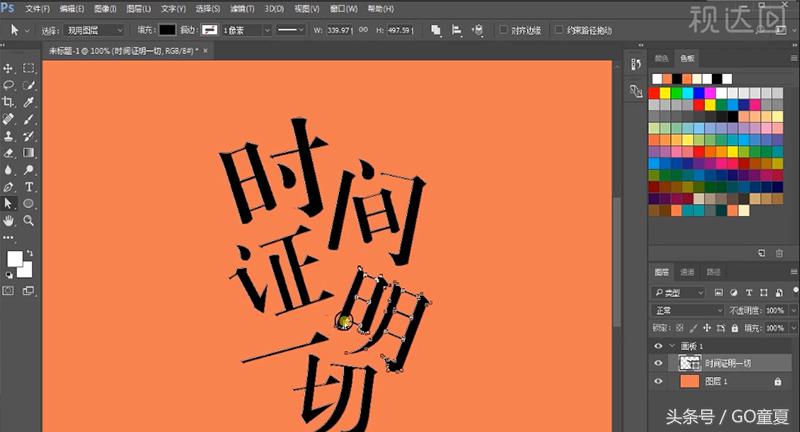Screen dimensions: 800x432
Task: Open the 窗口(W) menu
Action: coord(344,9)
